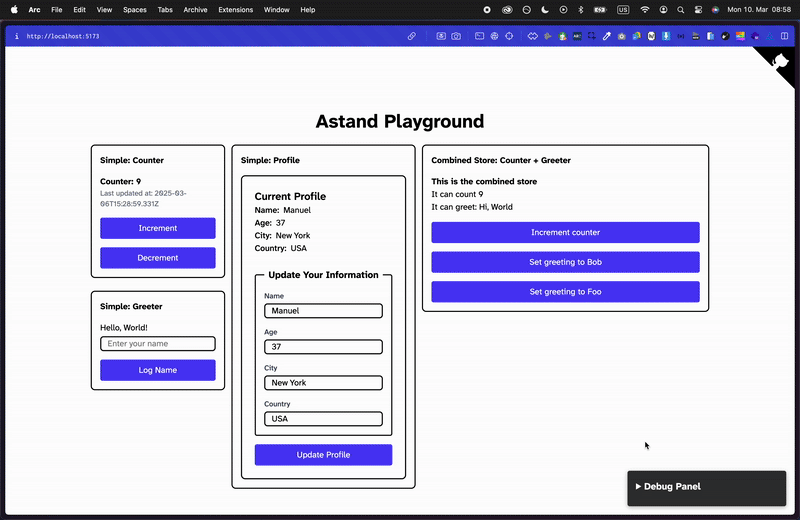Click the copy link icon in address bar
This screenshot has height=520, width=800.
411,36
